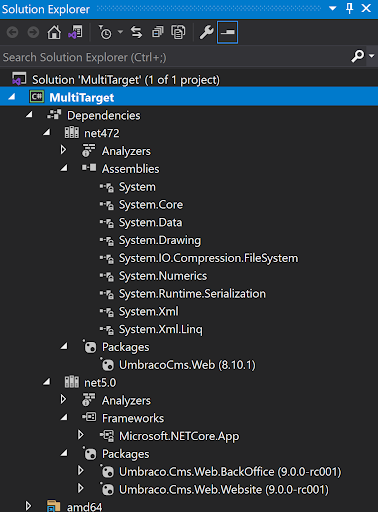Select the Dependencies node
The height and width of the screenshot is (512, 378).
(x=104, y=115)
